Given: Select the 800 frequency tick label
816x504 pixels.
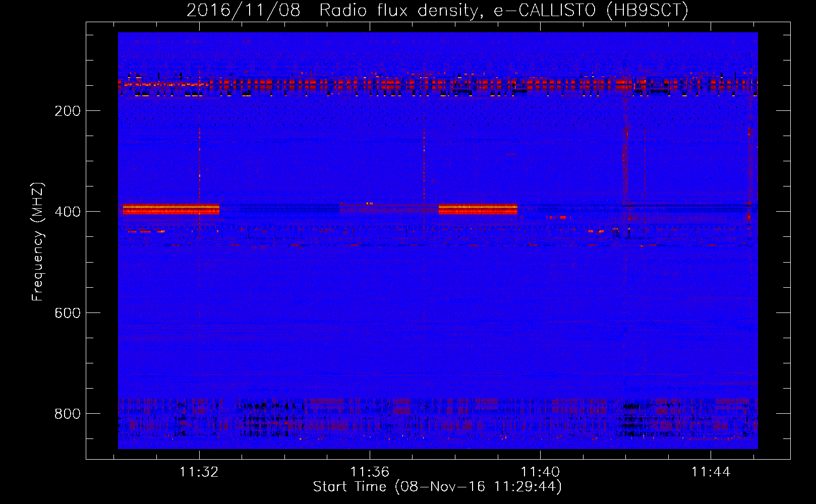Looking at the screenshot, I should coord(68,414).
